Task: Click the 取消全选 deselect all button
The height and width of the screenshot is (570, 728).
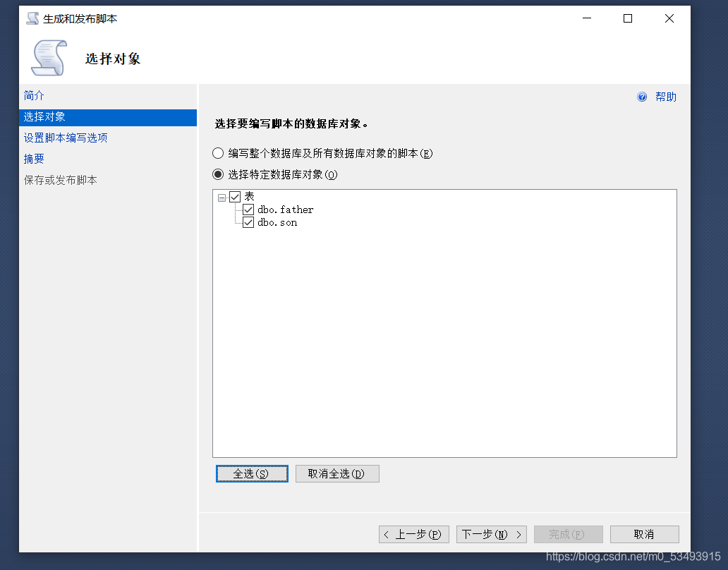Action: click(337, 474)
